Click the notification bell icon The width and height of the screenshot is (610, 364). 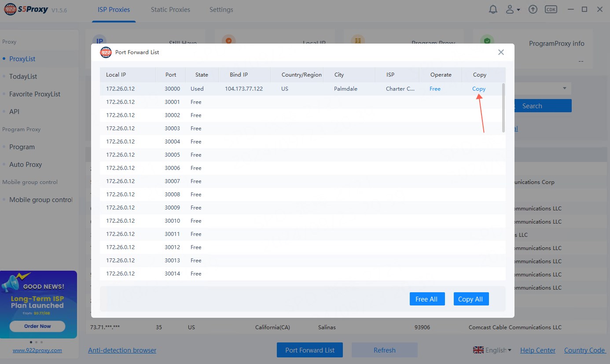(x=493, y=9)
